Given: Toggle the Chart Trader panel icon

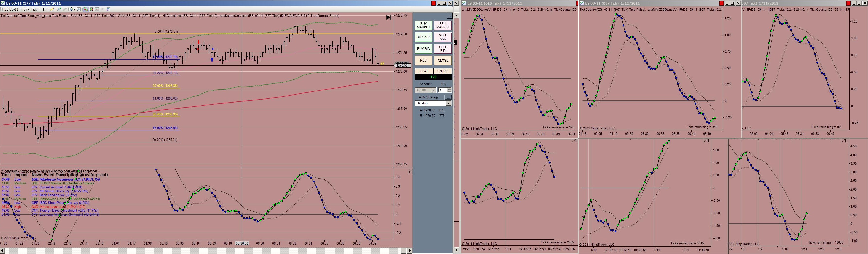Looking at the screenshot, I should pyautogui.click(x=86, y=9).
